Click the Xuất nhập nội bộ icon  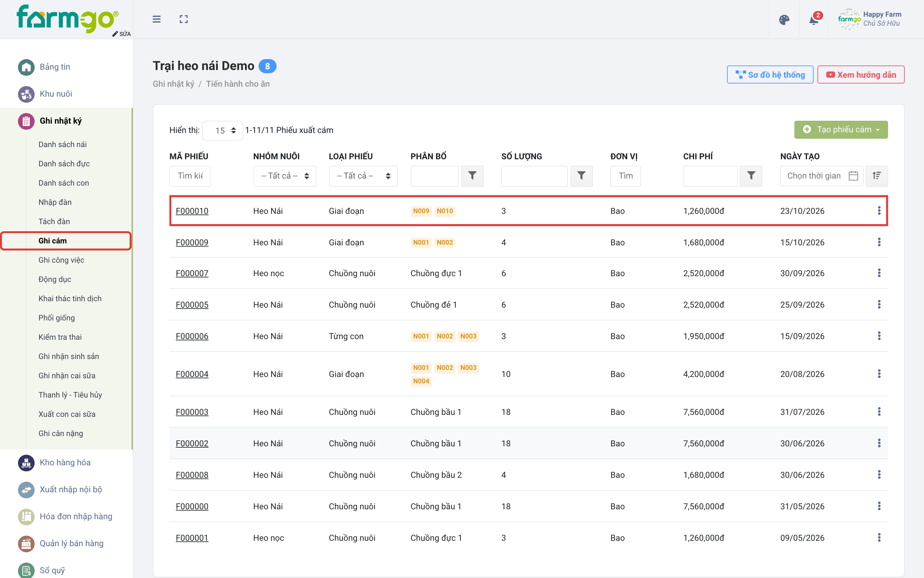pyautogui.click(x=26, y=490)
